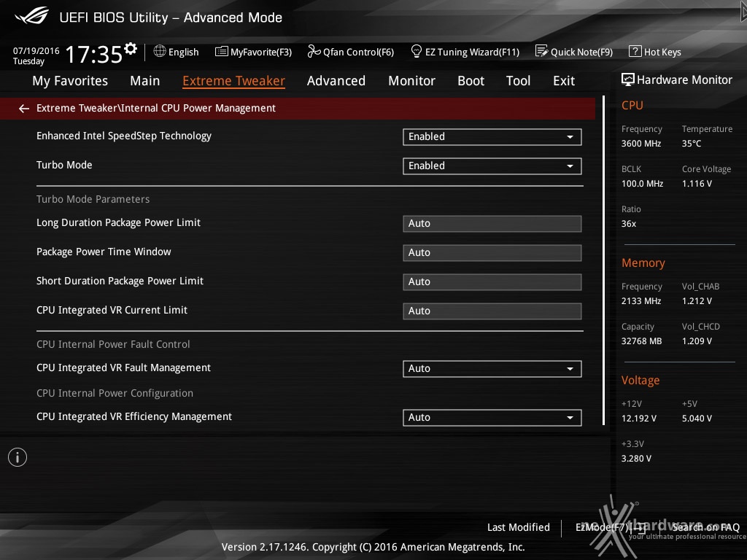The width and height of the screenshot is (747, 560).
Task: Select the Turbo Mode label
Action: [x=64, y=166]
